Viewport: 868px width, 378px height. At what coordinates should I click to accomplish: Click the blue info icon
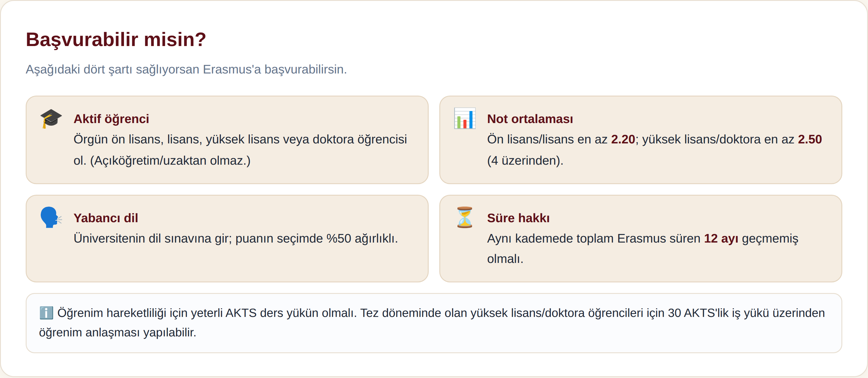point(46,313)
